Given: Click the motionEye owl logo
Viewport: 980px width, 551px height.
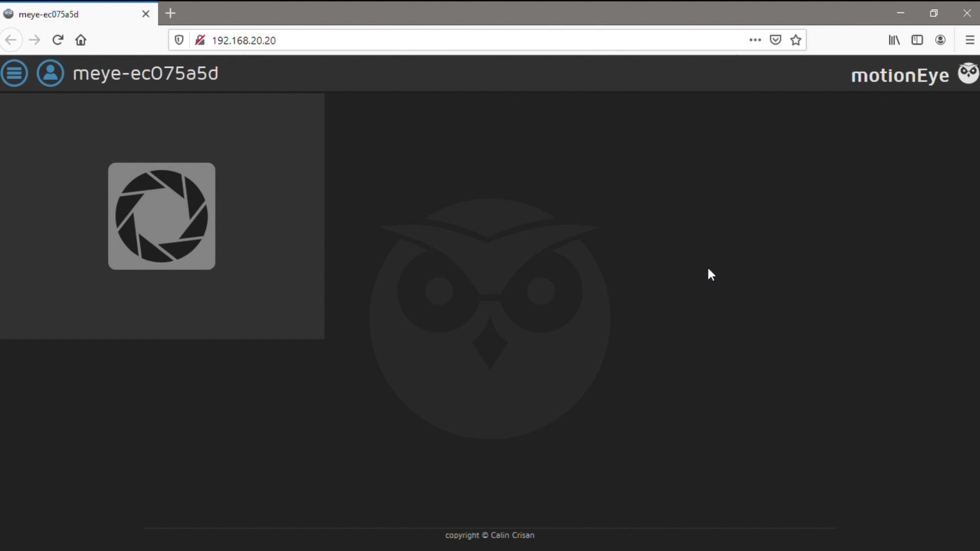Looking at the screenshot, I should [x=968, y=73].
